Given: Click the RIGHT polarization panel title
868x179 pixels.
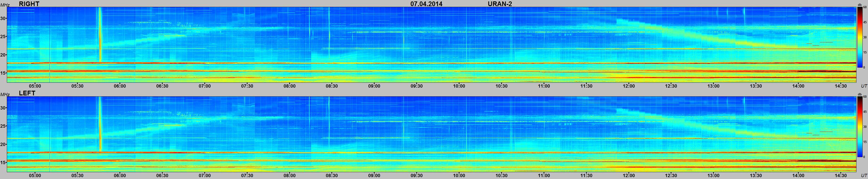Looking at the screenshot, I should coord(29,4).
